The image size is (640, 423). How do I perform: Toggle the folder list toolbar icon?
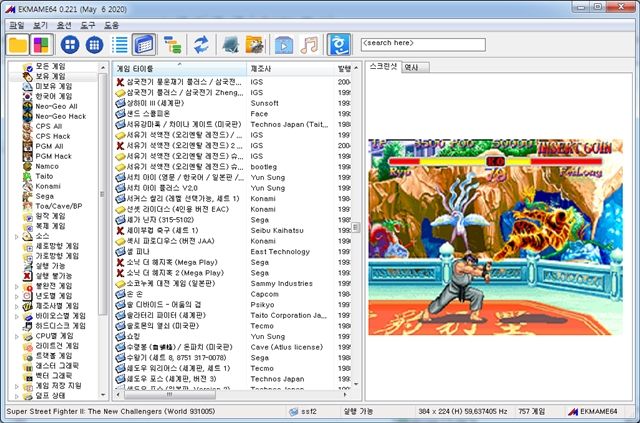click(x=18, y=45)
